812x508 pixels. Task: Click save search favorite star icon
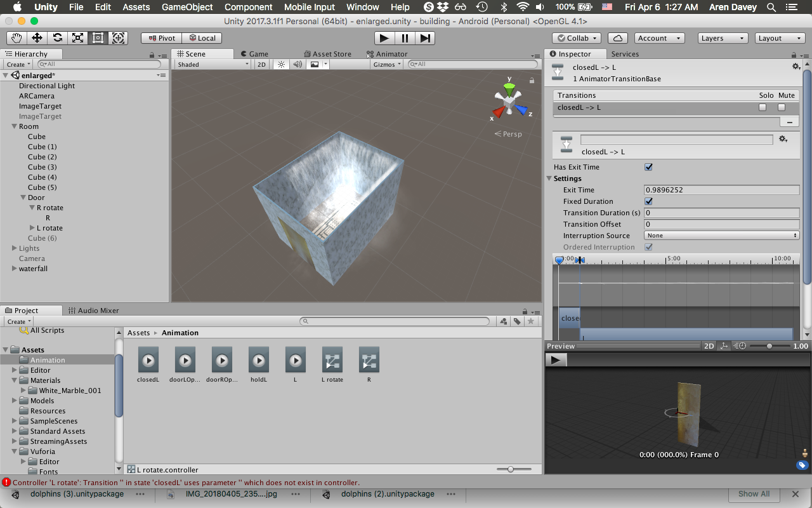532,321
